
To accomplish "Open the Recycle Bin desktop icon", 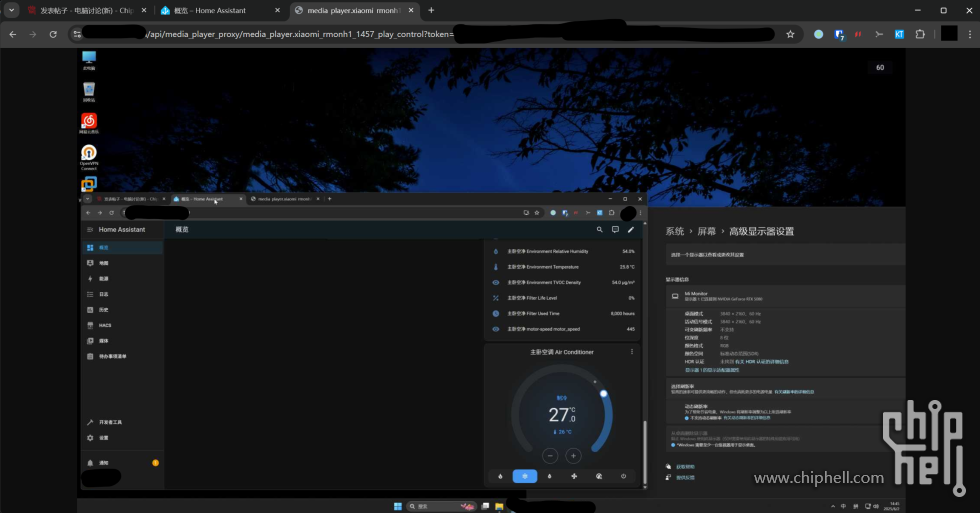I will (89, 92).
